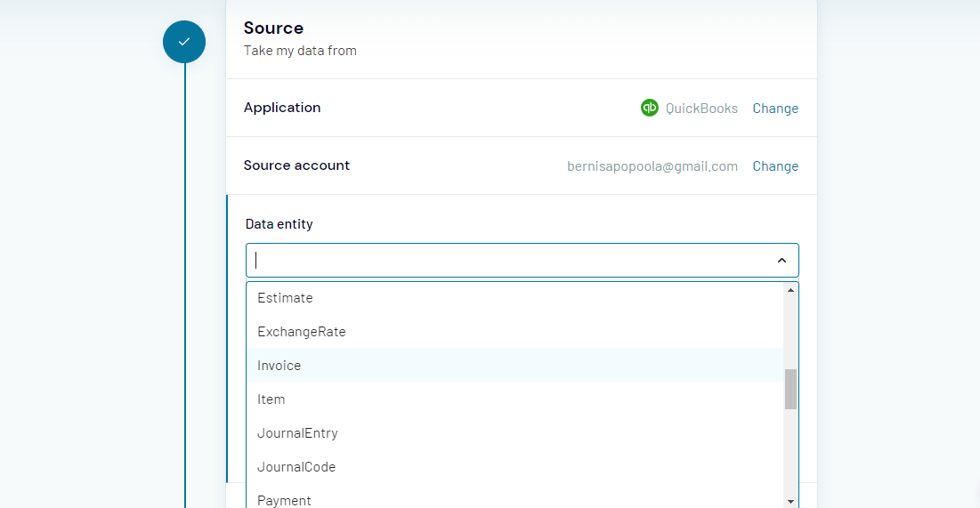
Task: Click the scrollbar down arrow in list
Action: [790, 501]
